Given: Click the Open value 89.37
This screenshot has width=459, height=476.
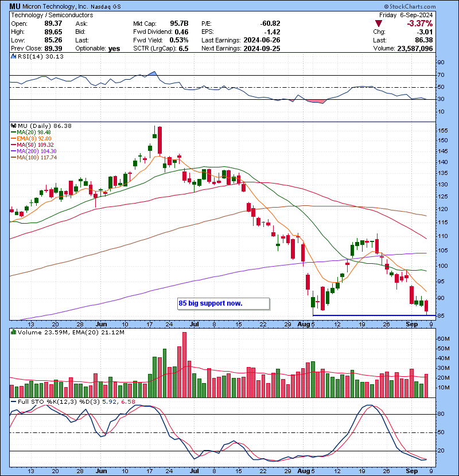Looking at the screenshot, I should [x=53, y=24].
